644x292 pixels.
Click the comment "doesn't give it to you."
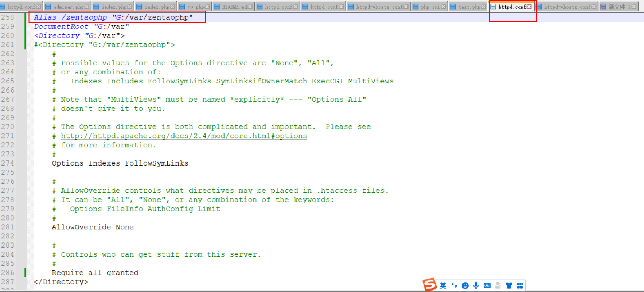pyautogui.click(x=109, y=109)
